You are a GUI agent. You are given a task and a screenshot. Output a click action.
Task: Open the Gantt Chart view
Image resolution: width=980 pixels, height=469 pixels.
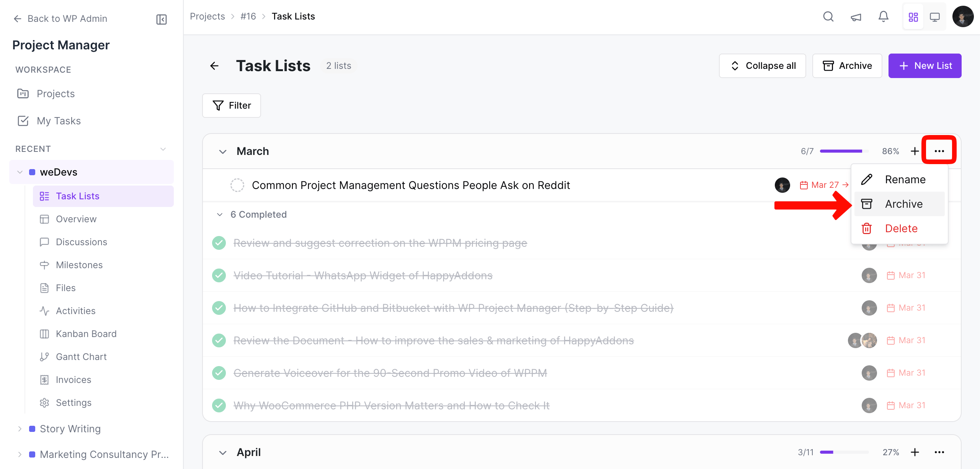click(x=44, y=357)
